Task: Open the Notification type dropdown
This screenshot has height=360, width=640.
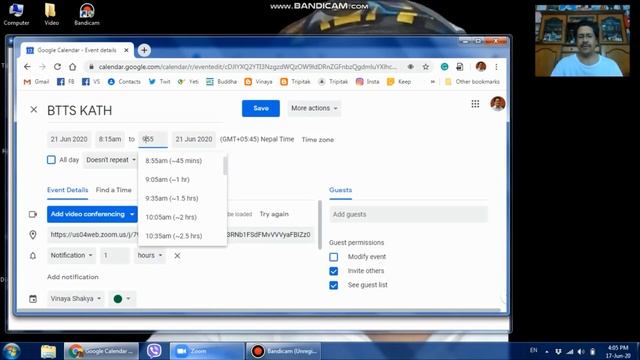Action: click(71, 256)
